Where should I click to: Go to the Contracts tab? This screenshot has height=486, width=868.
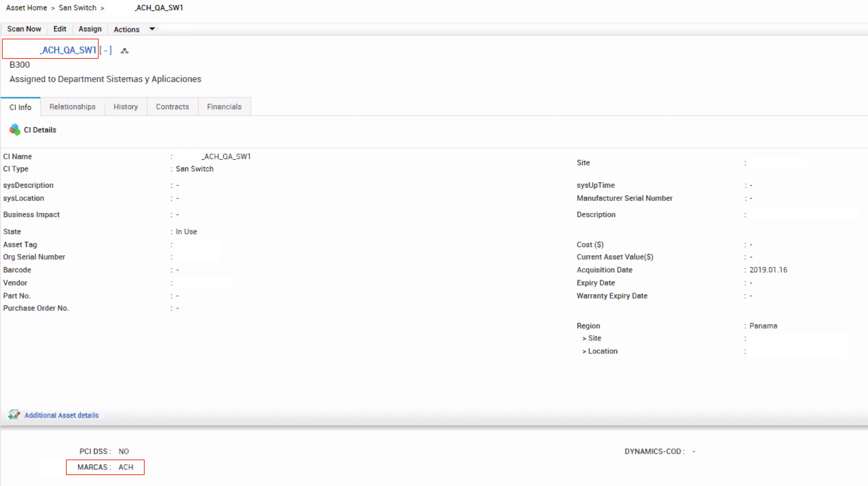click(x=172, y=106)
